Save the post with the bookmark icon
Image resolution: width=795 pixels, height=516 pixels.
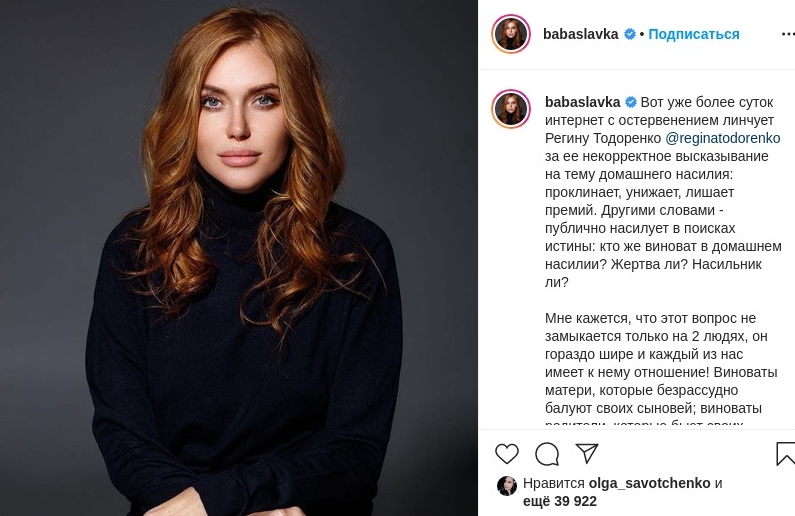pyautogui.click(x=785, y=454)
